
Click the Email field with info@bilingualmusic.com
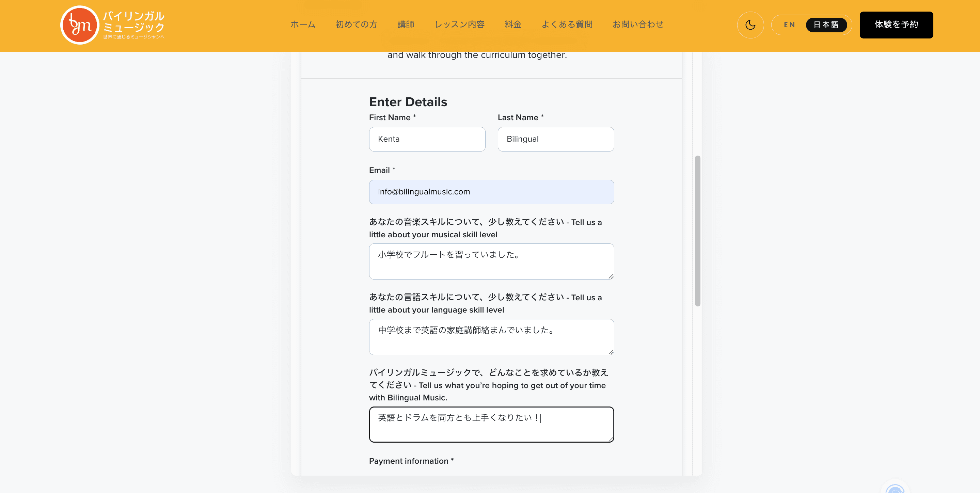(x=491, y=192)
